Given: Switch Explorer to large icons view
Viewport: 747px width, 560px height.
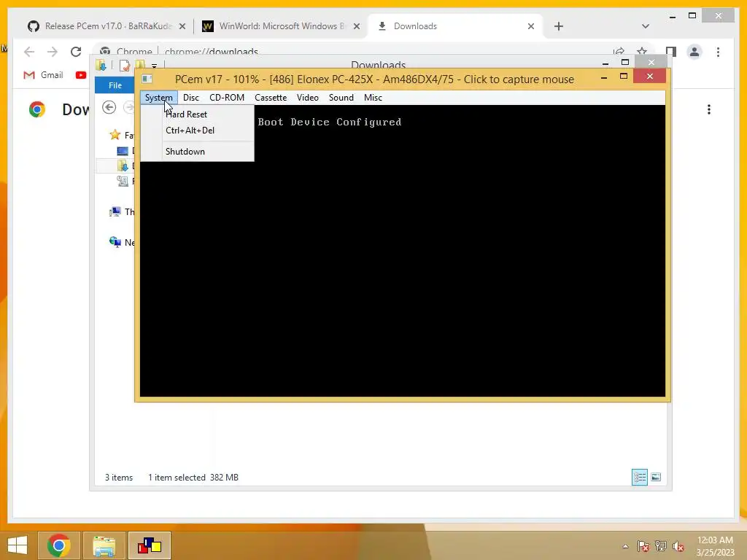Looking at the screenshot, I should click(x=656, y=477).
